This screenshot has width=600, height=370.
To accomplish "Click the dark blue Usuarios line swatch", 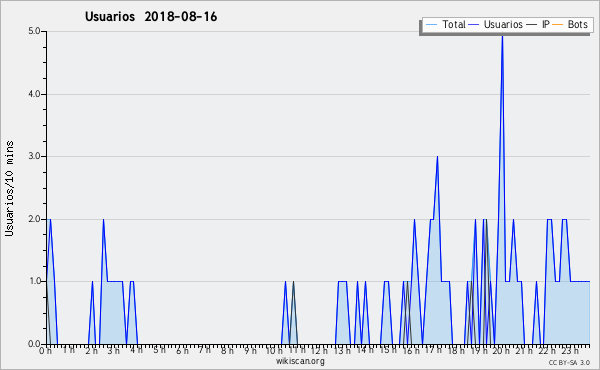I will pos(474,25).
